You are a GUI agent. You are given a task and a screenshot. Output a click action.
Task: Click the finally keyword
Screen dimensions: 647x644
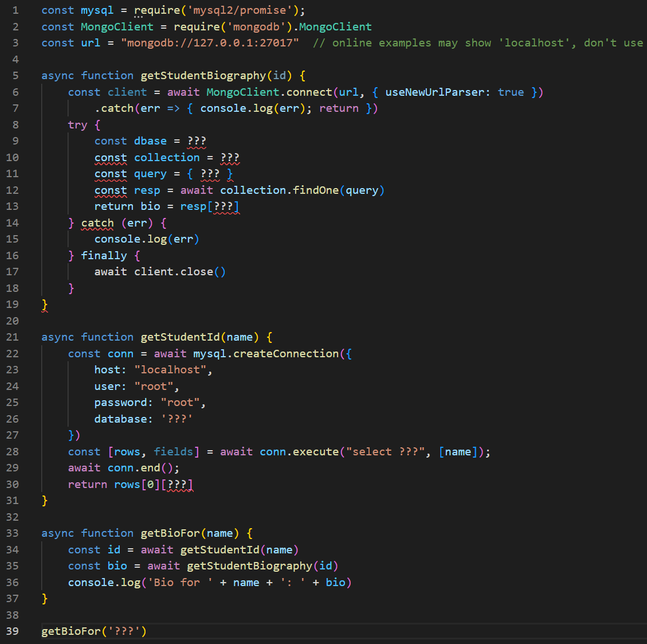[x=104, y=255]
